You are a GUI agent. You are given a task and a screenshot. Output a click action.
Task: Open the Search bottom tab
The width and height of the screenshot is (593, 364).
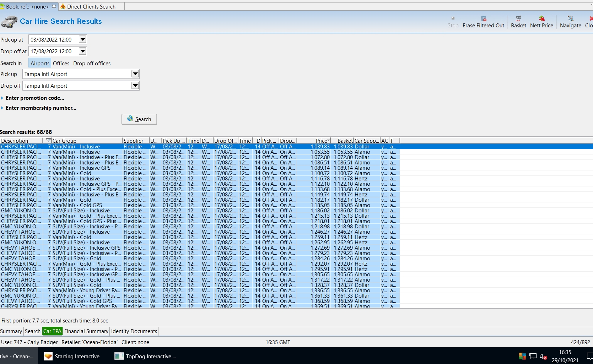point(33,331)
